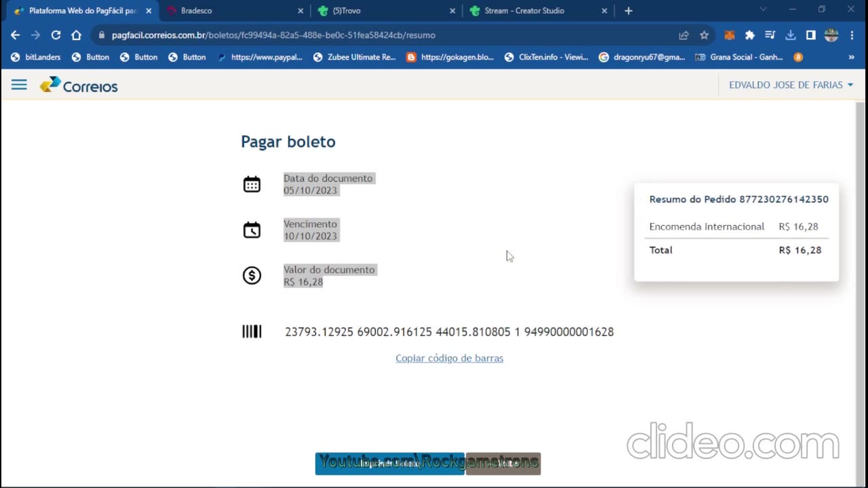
Task: Click the document date 05/10/2023
Action: 311,190
